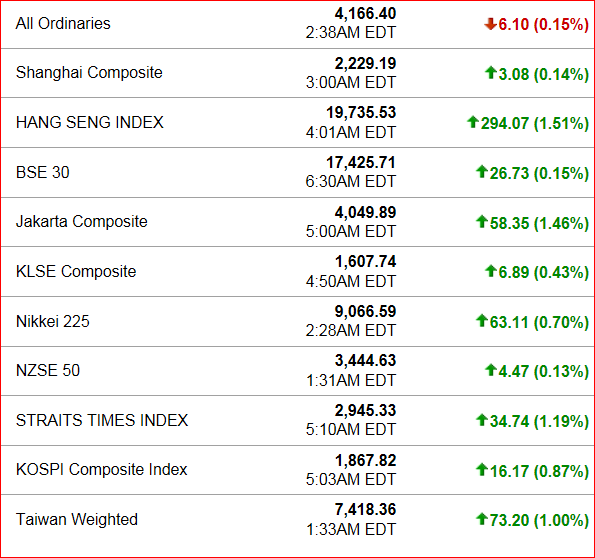595x558 pixels.
Task: Select the Nikkei 225 index name
Action: [53, 321]
